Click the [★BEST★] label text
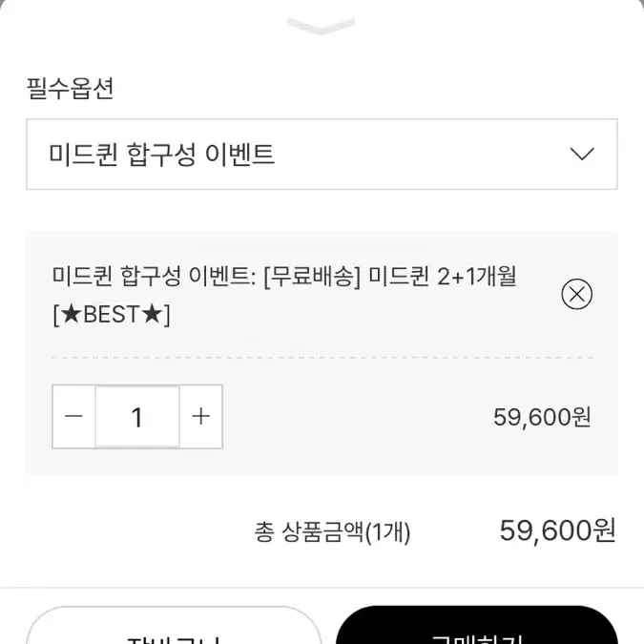This screenshot has height=644, width=644. [x=112, y=315]
